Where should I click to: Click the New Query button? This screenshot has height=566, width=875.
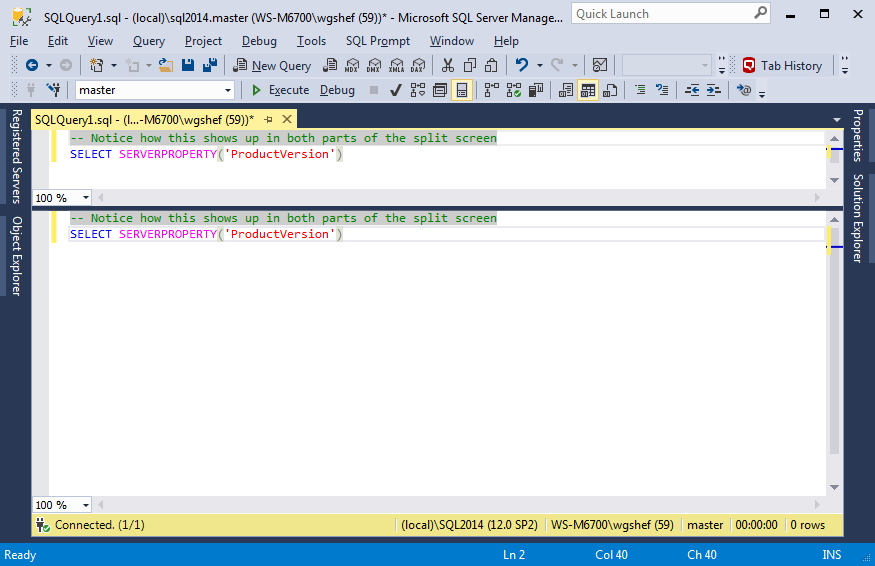tap(272, 65)
